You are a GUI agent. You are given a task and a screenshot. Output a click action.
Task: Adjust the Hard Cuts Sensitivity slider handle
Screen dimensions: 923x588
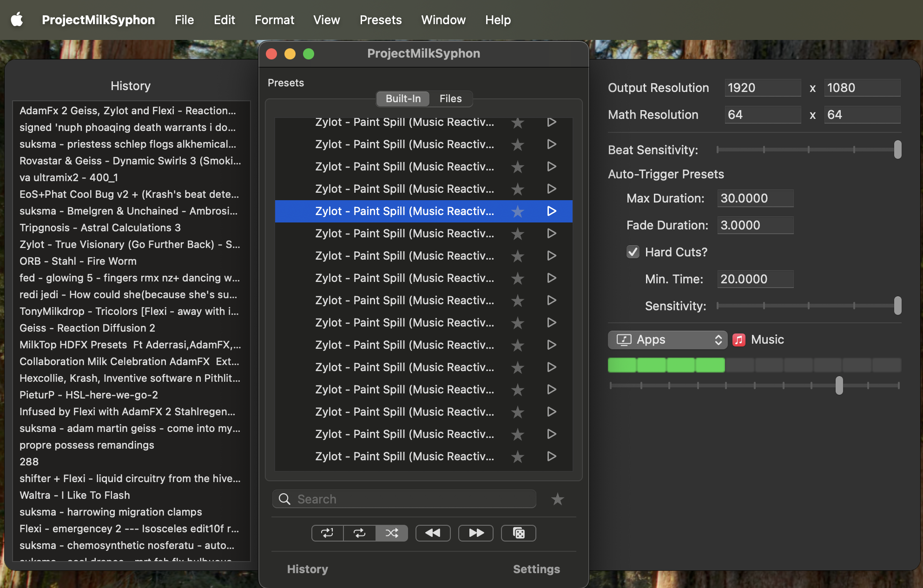pyautogui.click(x=897, y=306)
